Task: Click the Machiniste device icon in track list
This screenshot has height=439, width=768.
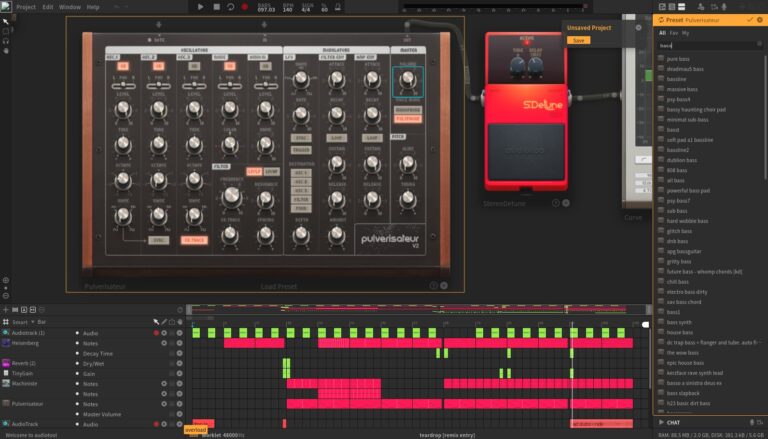Action: (x=6, y=384)
